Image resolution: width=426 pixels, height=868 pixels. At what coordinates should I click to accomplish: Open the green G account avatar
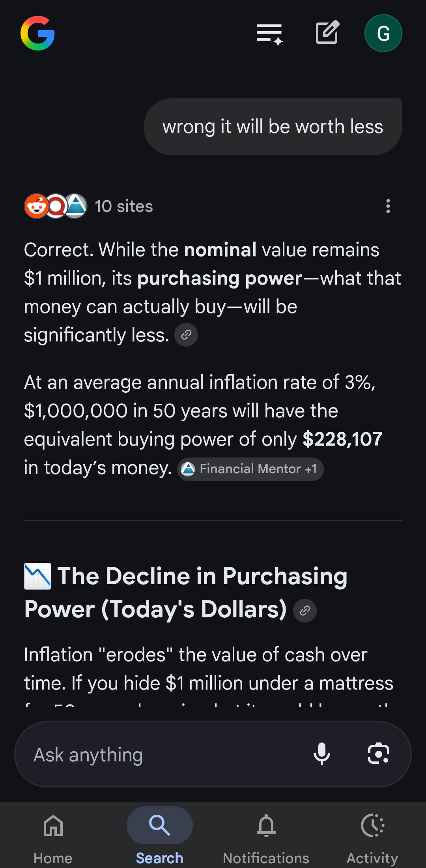point(383,33)
